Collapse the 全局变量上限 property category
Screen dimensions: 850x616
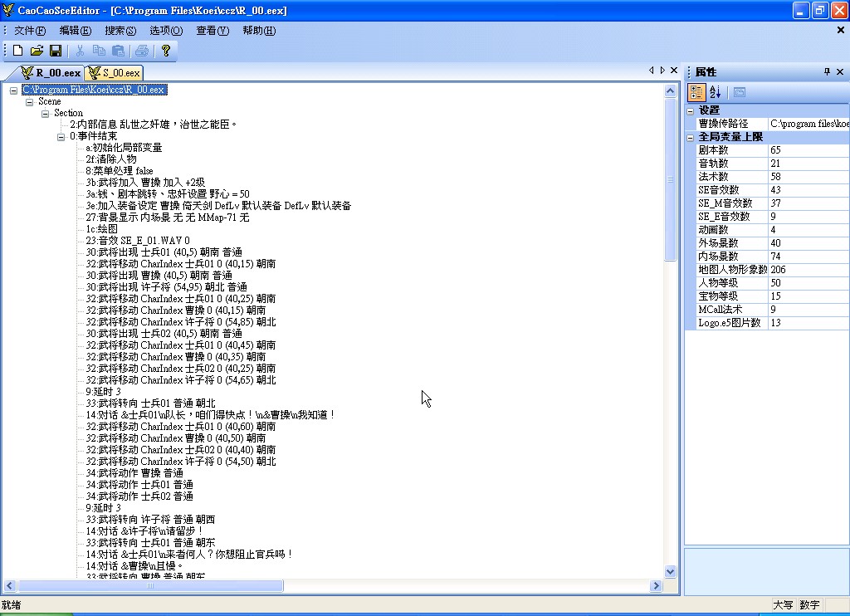(691, 137)
